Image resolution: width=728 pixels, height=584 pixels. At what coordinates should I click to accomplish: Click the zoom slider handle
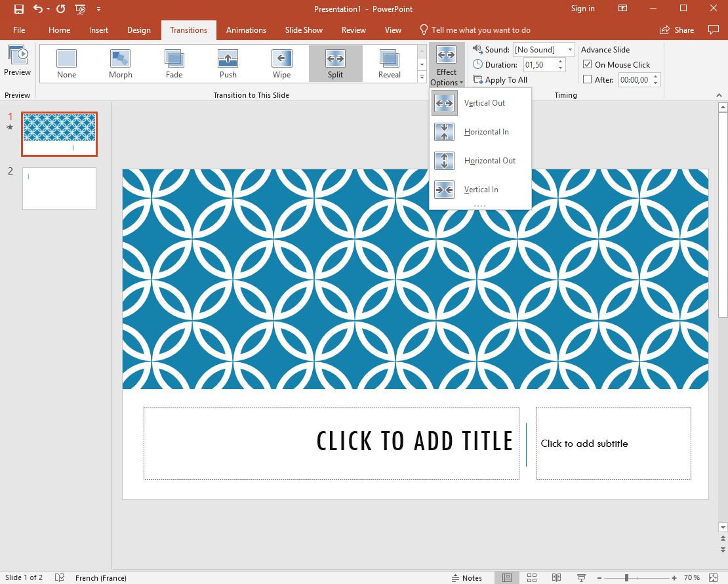tap(627, 577)
